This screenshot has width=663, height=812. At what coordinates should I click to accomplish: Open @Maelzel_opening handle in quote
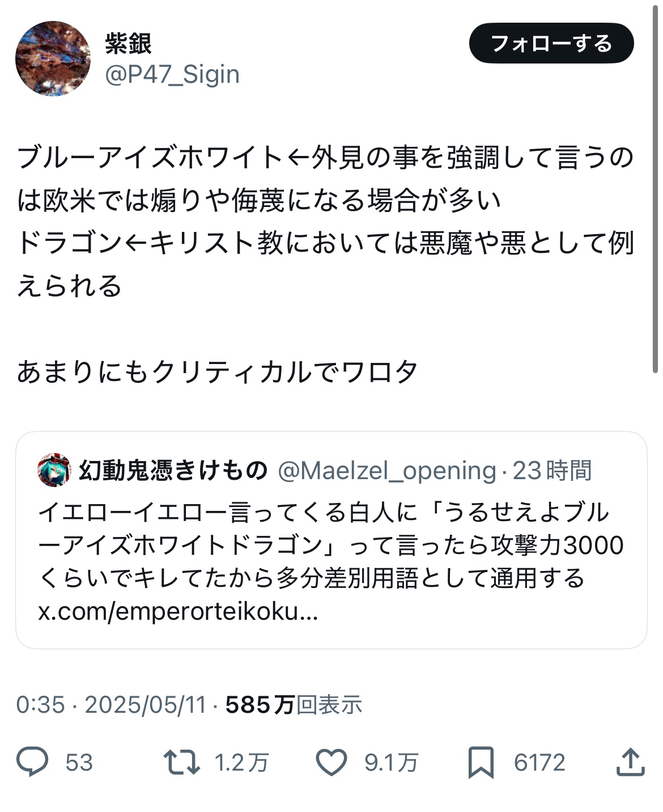tap(388, 470)
